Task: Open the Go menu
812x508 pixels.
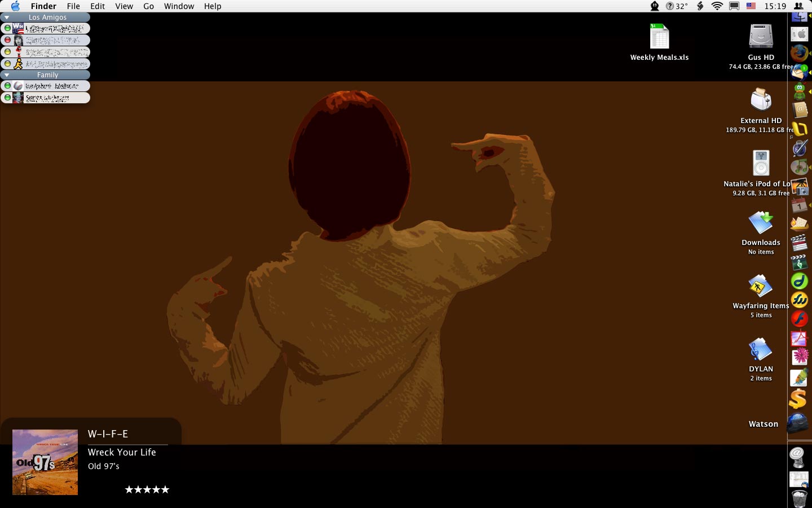Action: click(149, 6)
